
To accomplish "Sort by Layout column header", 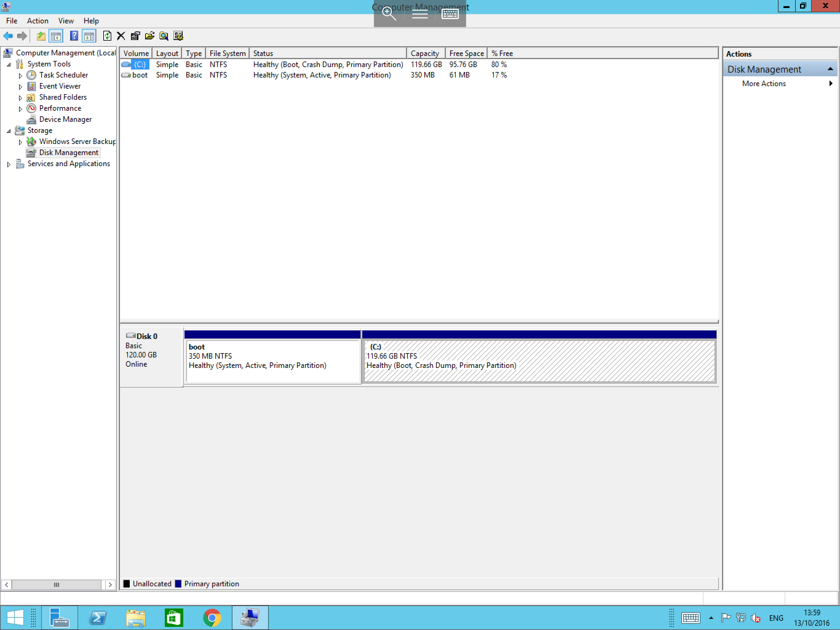I will (167, 53).
